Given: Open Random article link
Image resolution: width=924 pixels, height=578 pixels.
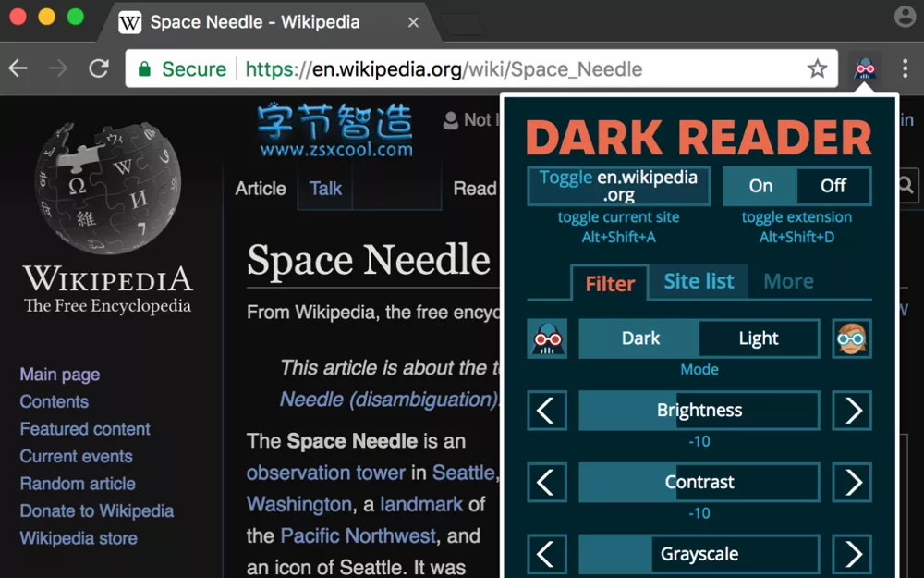Looking at the screenshot, I should (x=78, y=484).
